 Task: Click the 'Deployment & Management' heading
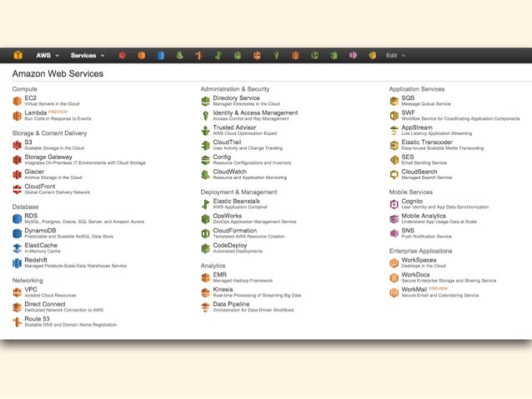click(x=238, y=192)
